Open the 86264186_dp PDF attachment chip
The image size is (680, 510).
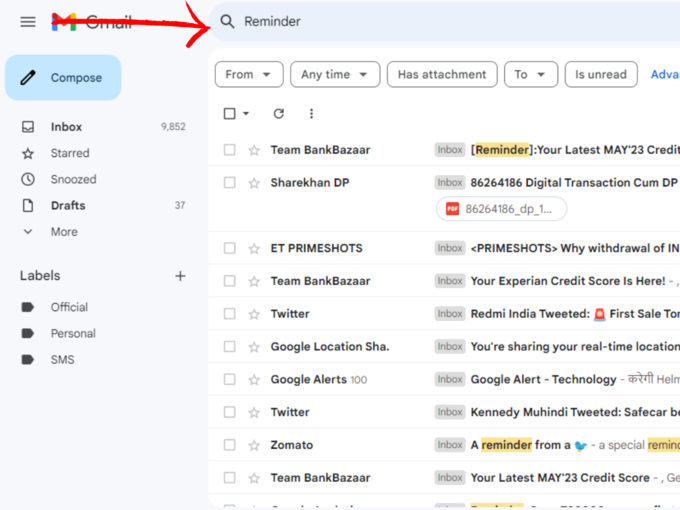(x=501, y=209)
